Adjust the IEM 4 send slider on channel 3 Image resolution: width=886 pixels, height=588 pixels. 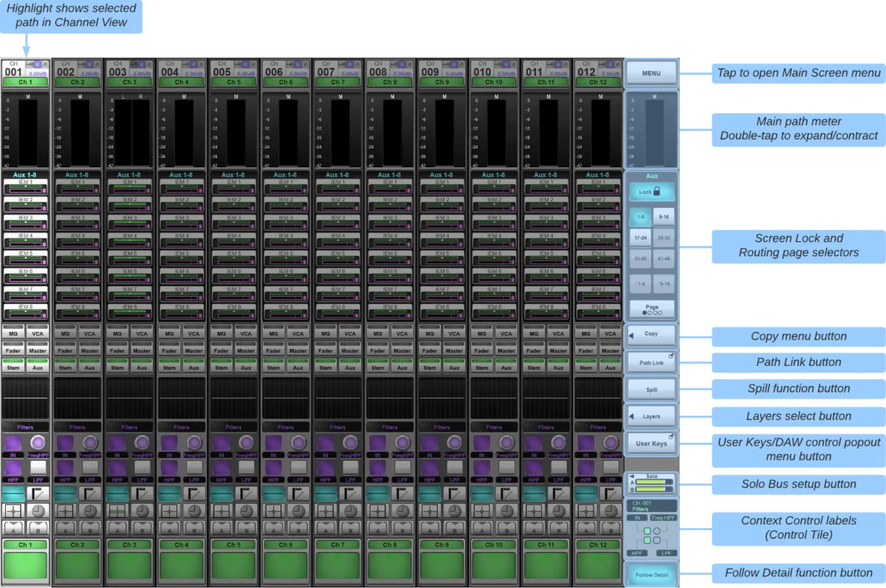click(x=130, y=244)
